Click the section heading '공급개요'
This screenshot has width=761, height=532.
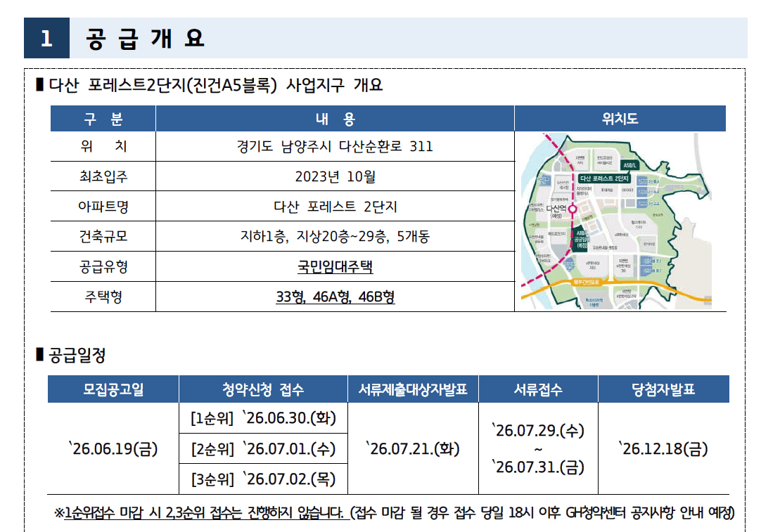pos(145,39)
